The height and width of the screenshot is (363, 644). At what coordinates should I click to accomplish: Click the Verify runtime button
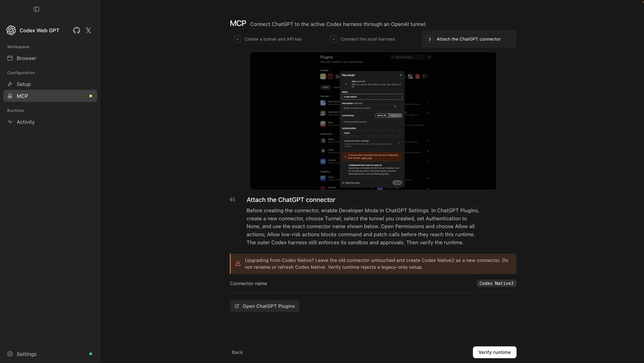(495, 352)
